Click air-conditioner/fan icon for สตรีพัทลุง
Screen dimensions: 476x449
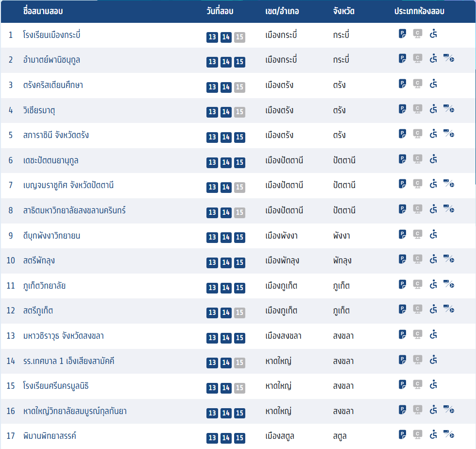point(448,259)
